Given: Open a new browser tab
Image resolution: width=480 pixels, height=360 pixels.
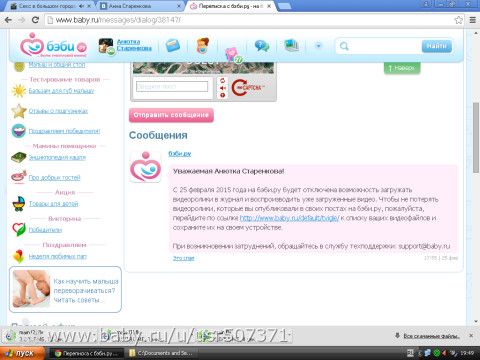Looking at the screenshot, I should [284, 6].
